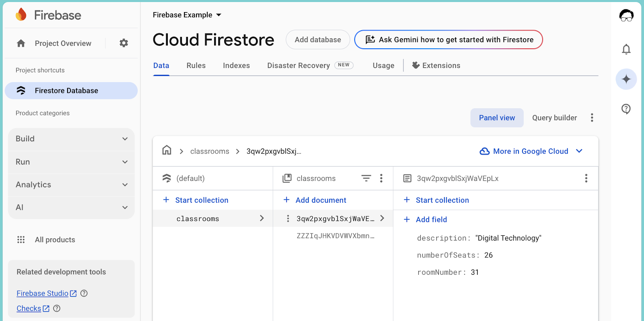Screen dimensions: 644x321
Task: Click Start collection in the document panel
Action: [436, 200]
